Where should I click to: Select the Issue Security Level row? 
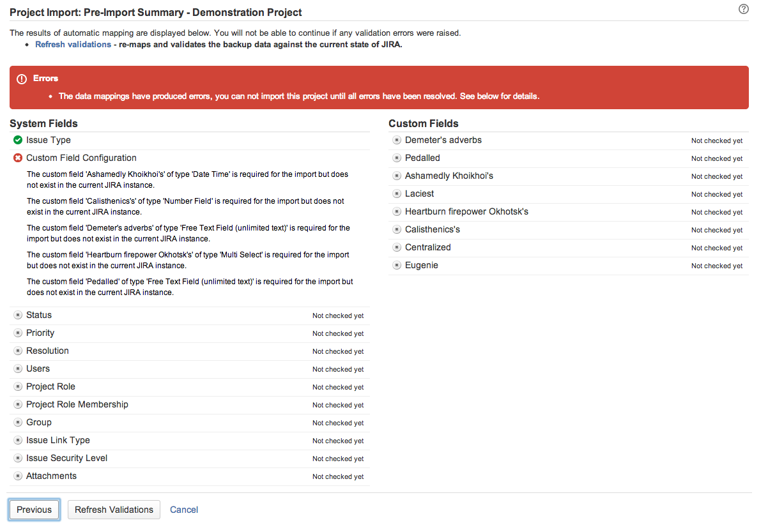click(66, 458)
